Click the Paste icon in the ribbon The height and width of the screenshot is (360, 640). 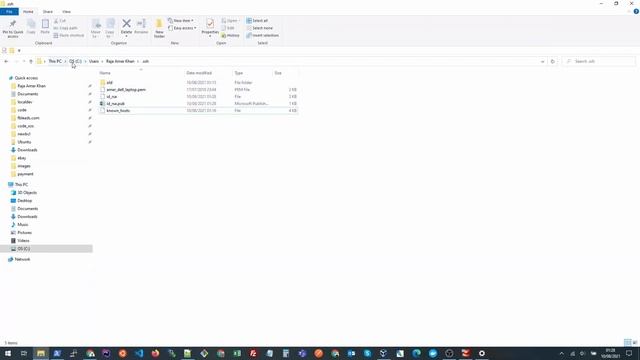45,24
